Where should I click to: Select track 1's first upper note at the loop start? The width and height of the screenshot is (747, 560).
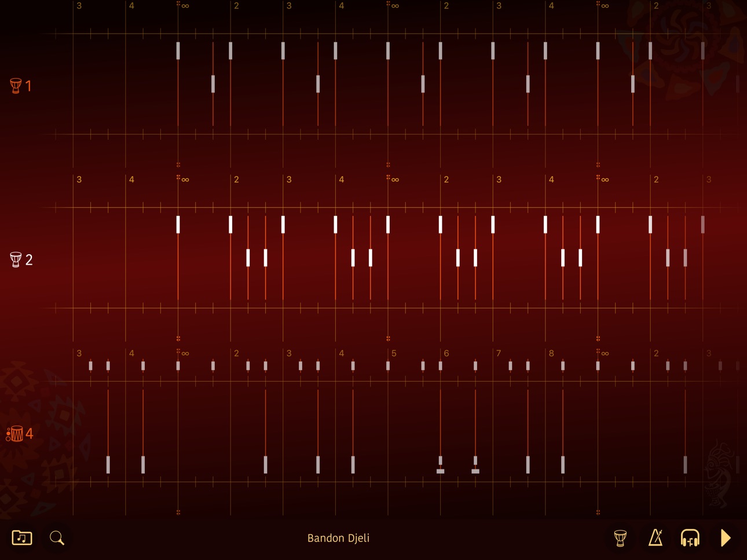pyautogui.click(x=178, y=50)
